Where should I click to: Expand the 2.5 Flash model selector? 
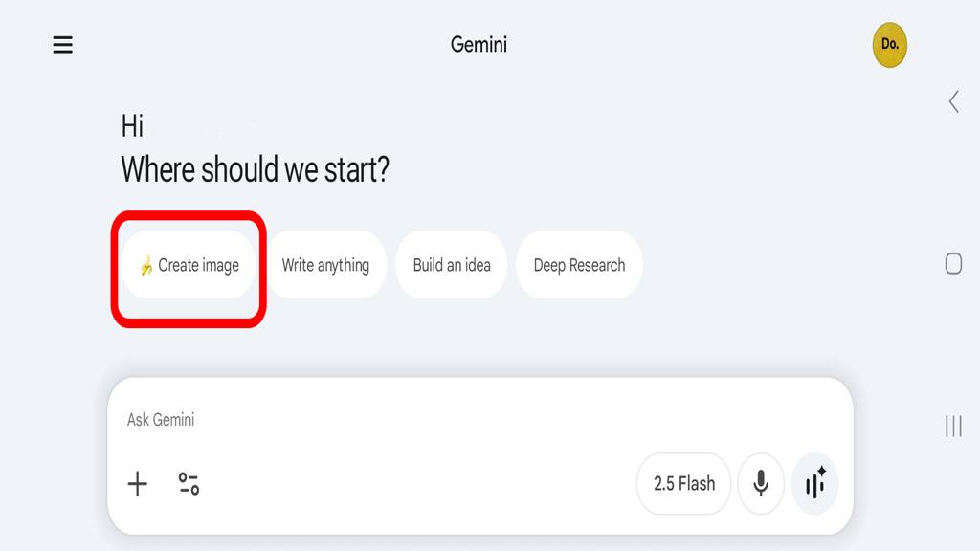point(683,484)
